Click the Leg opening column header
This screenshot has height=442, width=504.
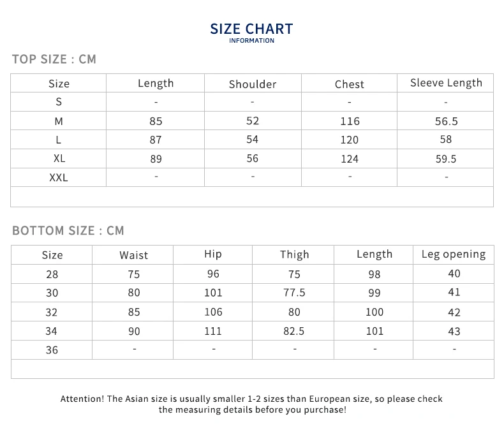click(454, 254)
